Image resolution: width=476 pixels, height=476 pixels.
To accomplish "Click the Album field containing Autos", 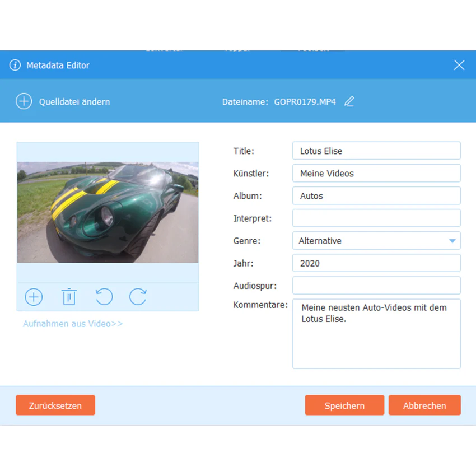I will pyautogui.click(x=376, y=196).
